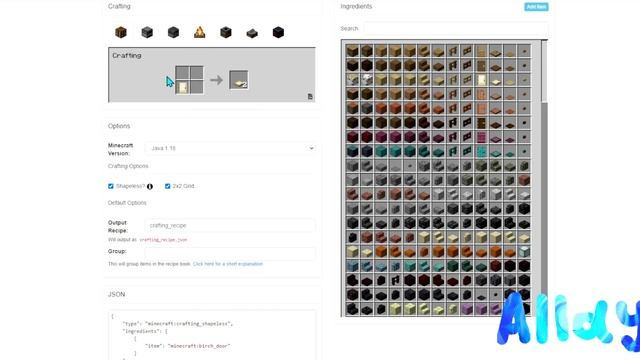Pick the spruce door ingredient
This screenshot has height=360, width=640.
[481, 65]
